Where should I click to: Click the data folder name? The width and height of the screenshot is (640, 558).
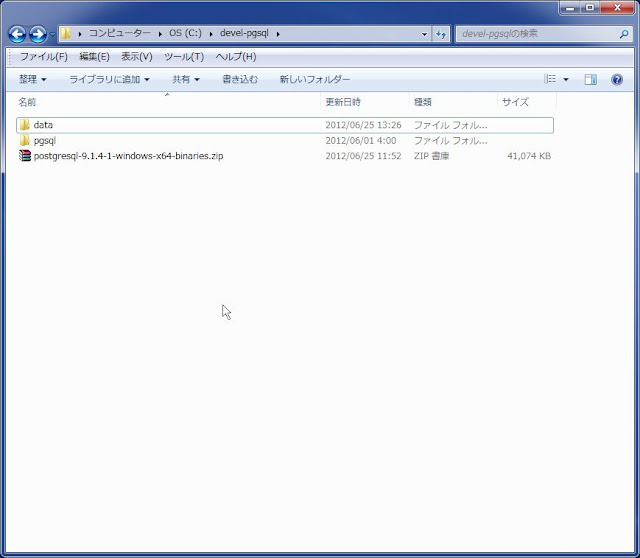pos(43,125)
